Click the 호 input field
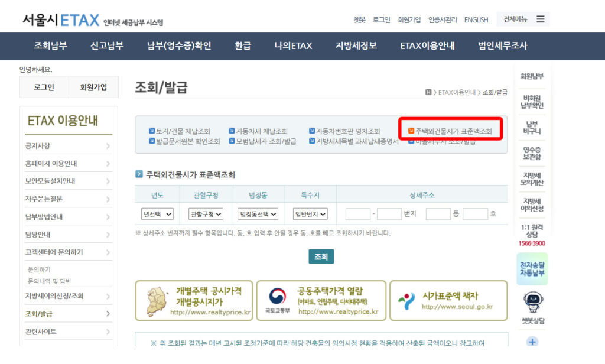Image resolution: width=605 pixels, height=364 pixels. pyautogui.click(x=475, y=214)
